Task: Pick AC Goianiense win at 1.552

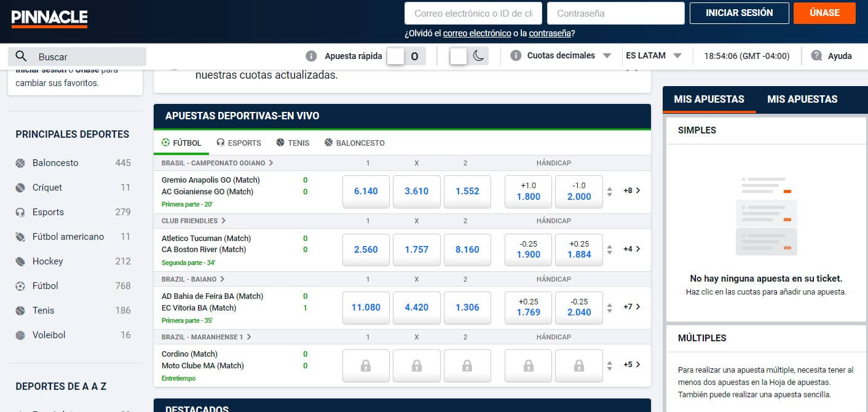Action: click(467, 191)
